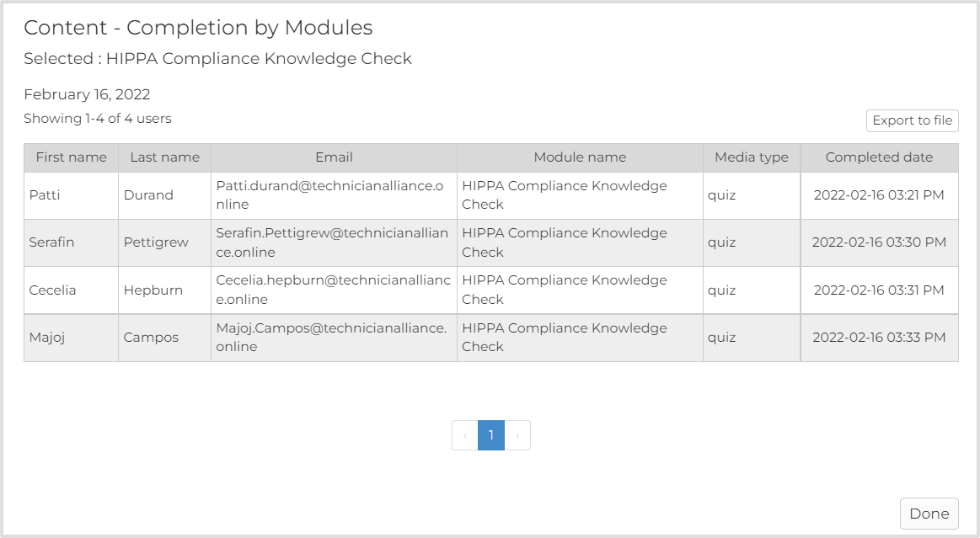Click the First name column header
This screenshot has height=538, width=980.
pos(72,157)
